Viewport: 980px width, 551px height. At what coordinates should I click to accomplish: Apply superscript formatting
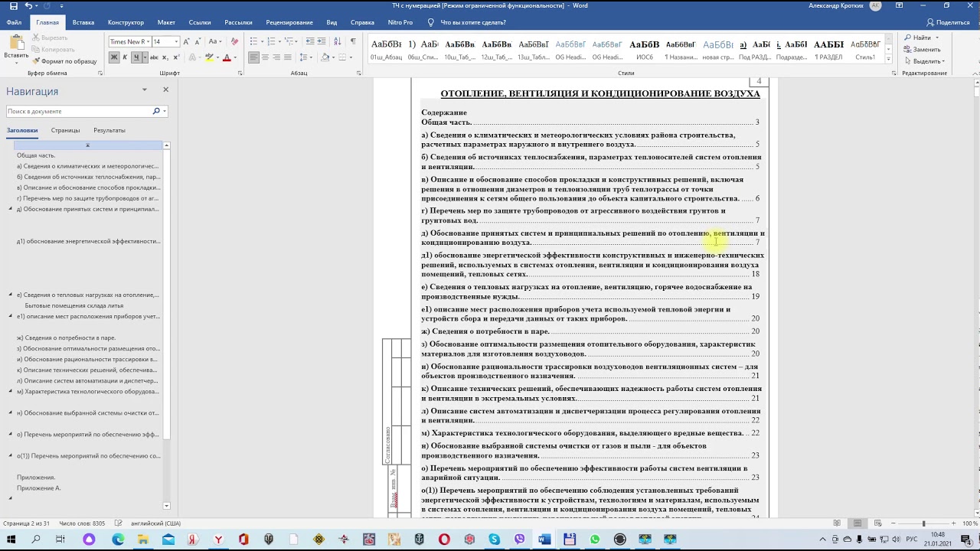[x=176, y=57]
